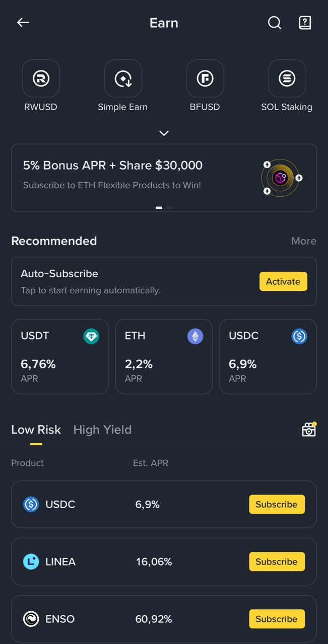328x644 pixels.
Task: Open the BFUSD product icon
Action: [205, 78]
